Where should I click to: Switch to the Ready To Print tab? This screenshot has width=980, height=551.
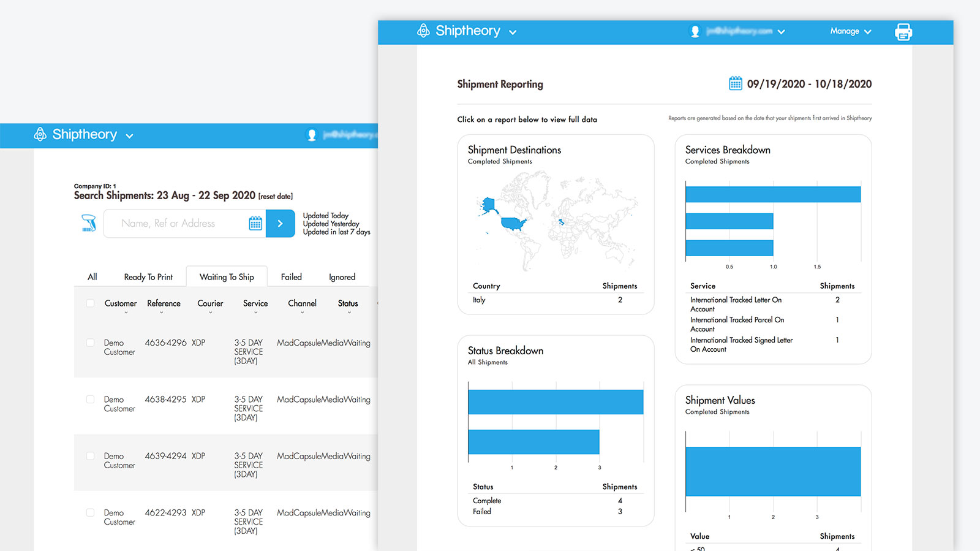coord(148,277)
